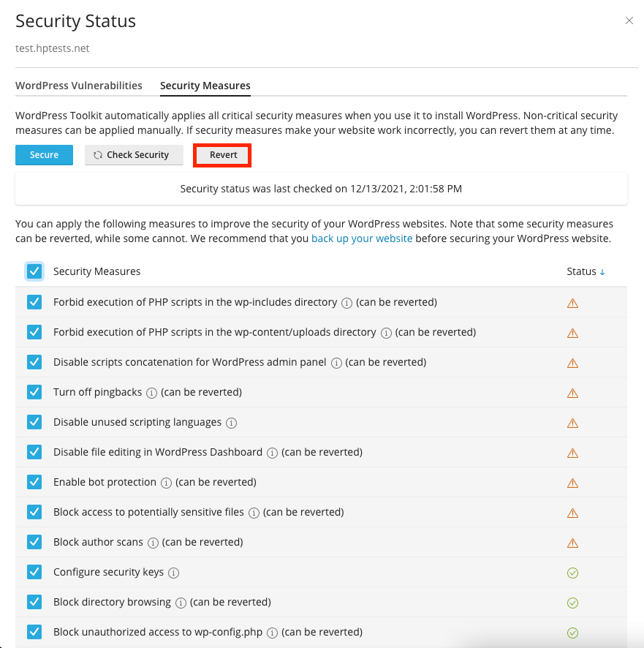Screen dimensions: 644x648
Task: Deselect the Disable file editing in WordPress Dashboard checkbox
Action: point(34,452)
